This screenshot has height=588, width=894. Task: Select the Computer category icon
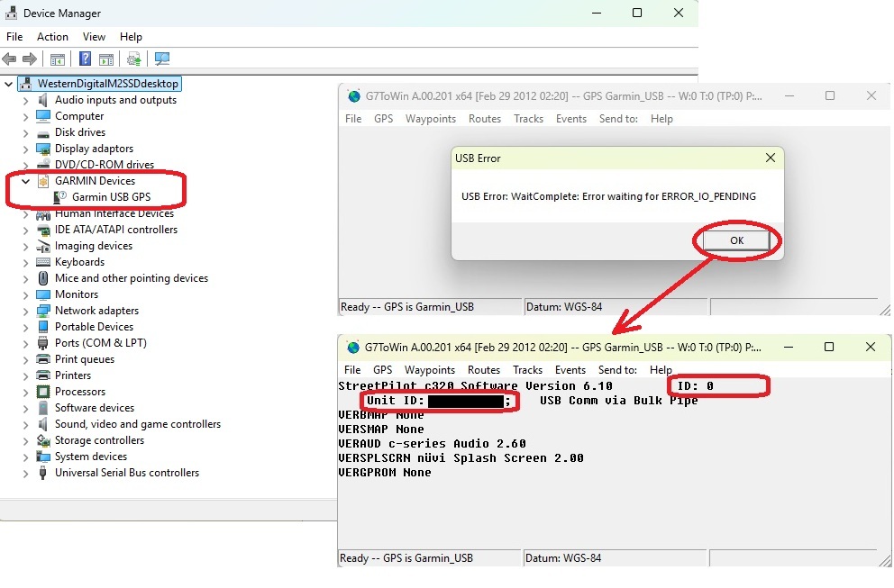click(43, 115)
